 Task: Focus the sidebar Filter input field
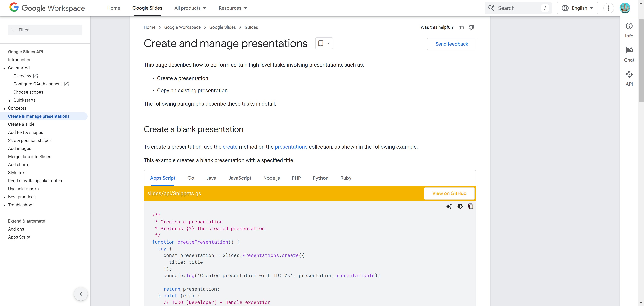(x=45, y=30)
